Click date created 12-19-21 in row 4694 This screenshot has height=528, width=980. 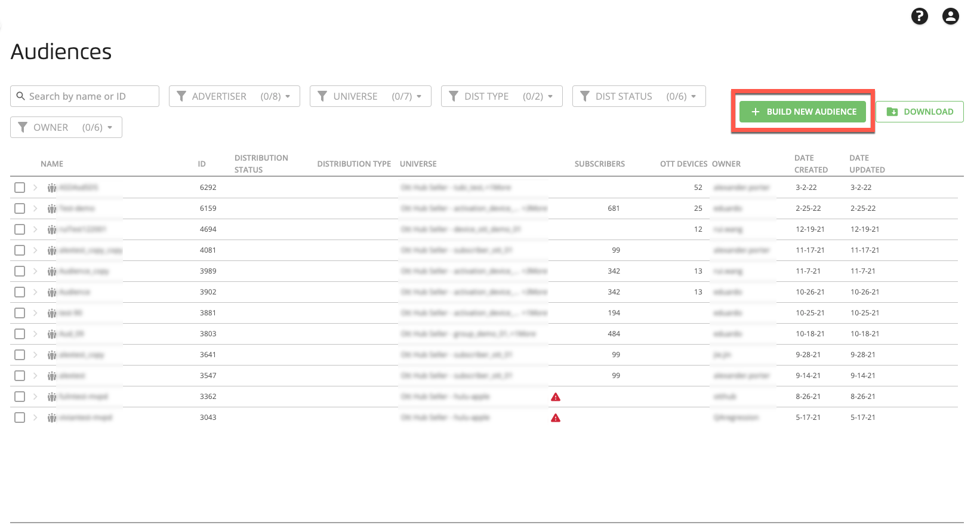[810, 229]
